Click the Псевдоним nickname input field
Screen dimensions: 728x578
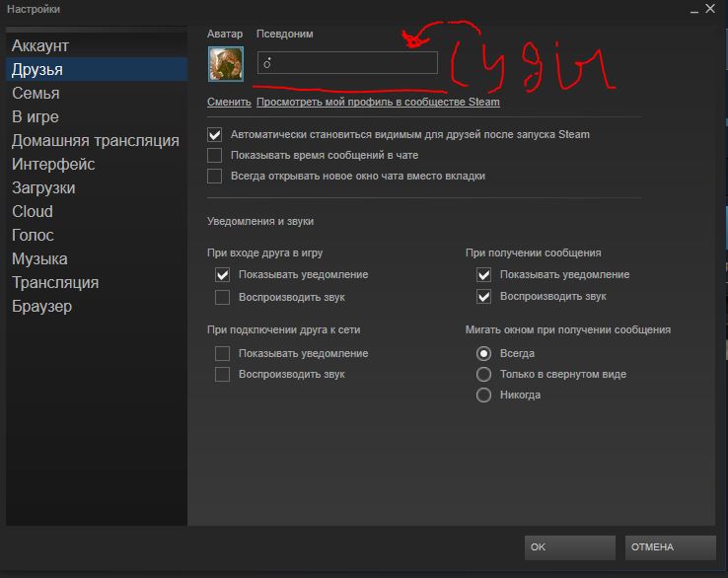pos(346,63)
